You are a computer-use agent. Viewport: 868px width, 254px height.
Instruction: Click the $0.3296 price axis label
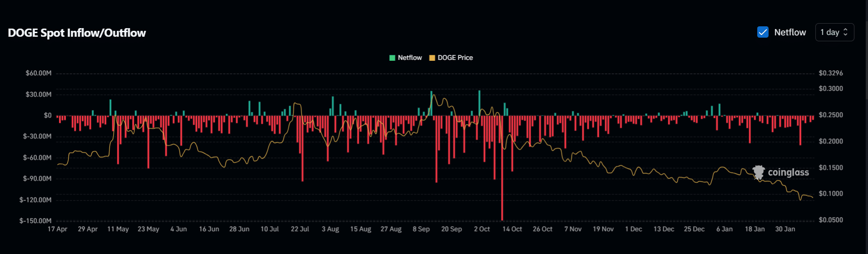[x=831, y=73]
